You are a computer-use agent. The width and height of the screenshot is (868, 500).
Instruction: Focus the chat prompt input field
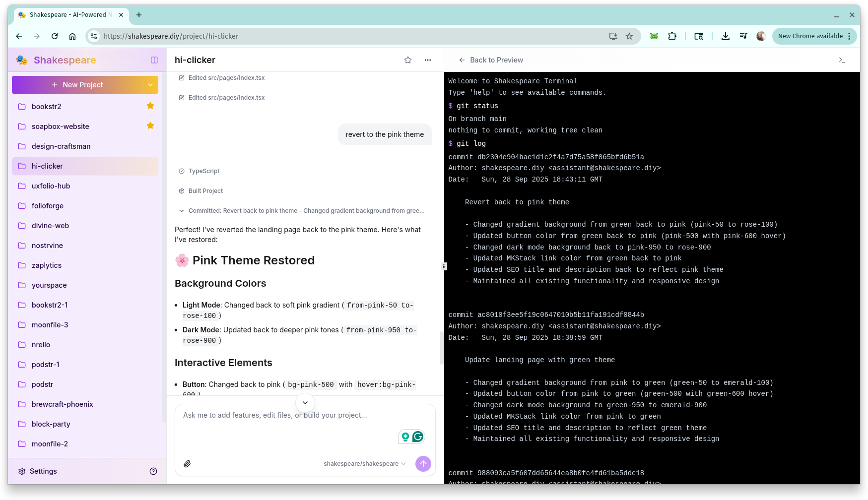pos(288,416)
